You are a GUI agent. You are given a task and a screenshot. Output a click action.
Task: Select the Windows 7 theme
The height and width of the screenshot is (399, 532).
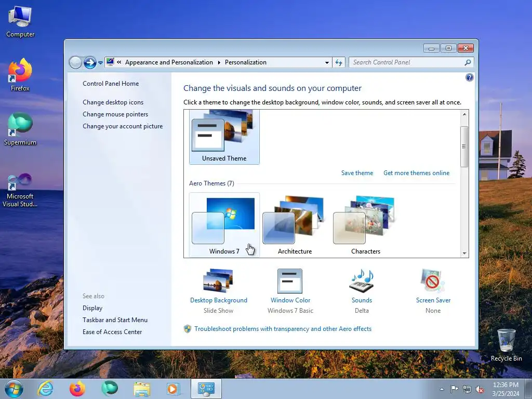coord(224,224)
